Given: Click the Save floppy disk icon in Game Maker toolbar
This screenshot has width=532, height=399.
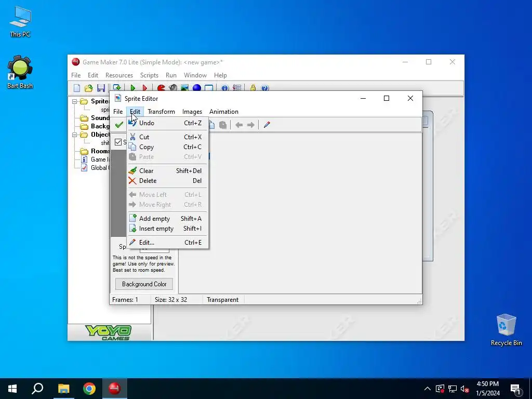Looking at the screenshot, I should 101,88.
